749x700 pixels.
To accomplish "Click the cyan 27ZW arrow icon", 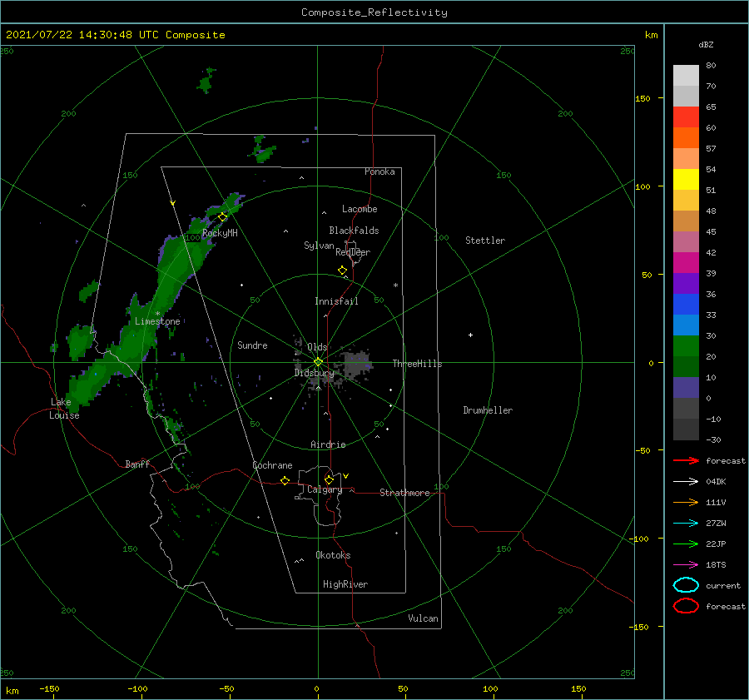I will coord(686,524).
